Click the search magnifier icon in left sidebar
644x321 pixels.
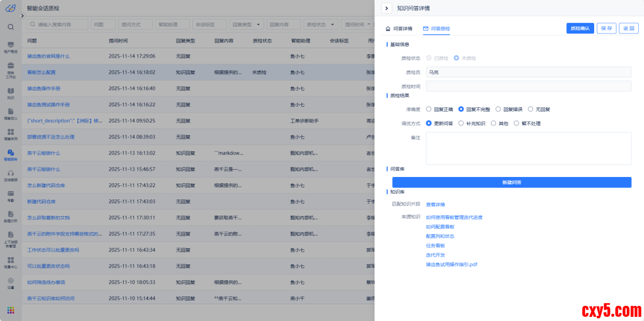[x=10, y=27]
